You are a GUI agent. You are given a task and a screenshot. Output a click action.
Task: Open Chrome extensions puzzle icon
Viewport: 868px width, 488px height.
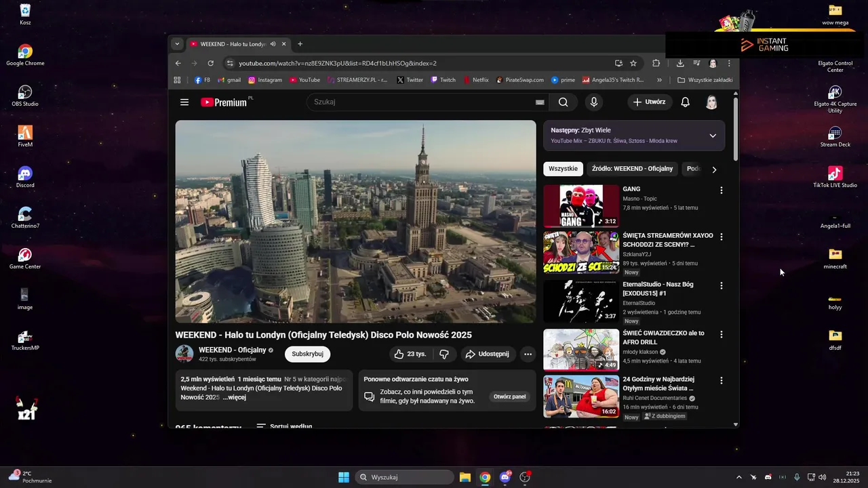click(656, 63)
